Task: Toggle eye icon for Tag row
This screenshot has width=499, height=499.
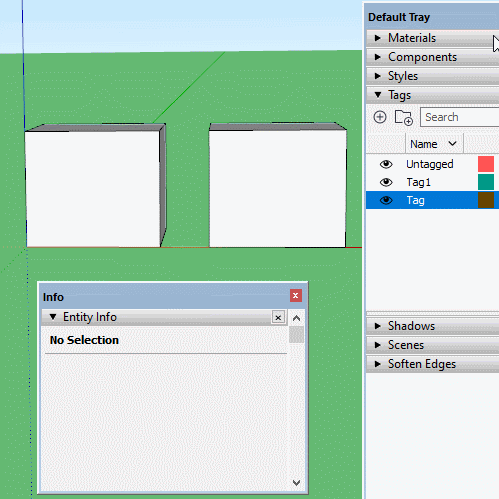Action: tap(386, 200)
